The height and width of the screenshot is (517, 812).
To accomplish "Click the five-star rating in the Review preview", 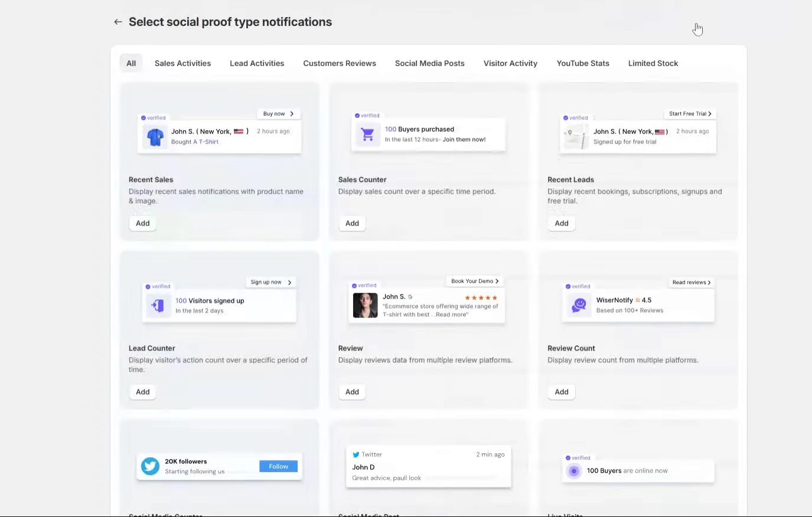I will pos(481,297).
